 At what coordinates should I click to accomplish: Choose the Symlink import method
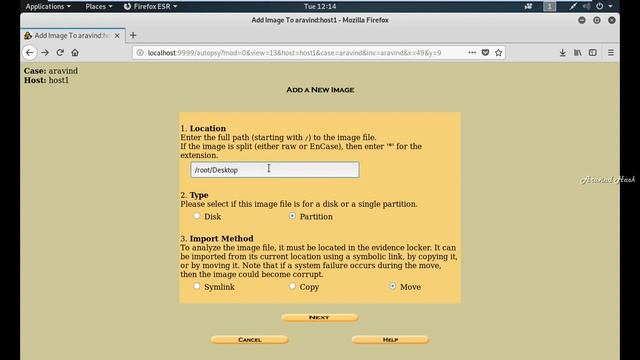[x=197, y=286]
